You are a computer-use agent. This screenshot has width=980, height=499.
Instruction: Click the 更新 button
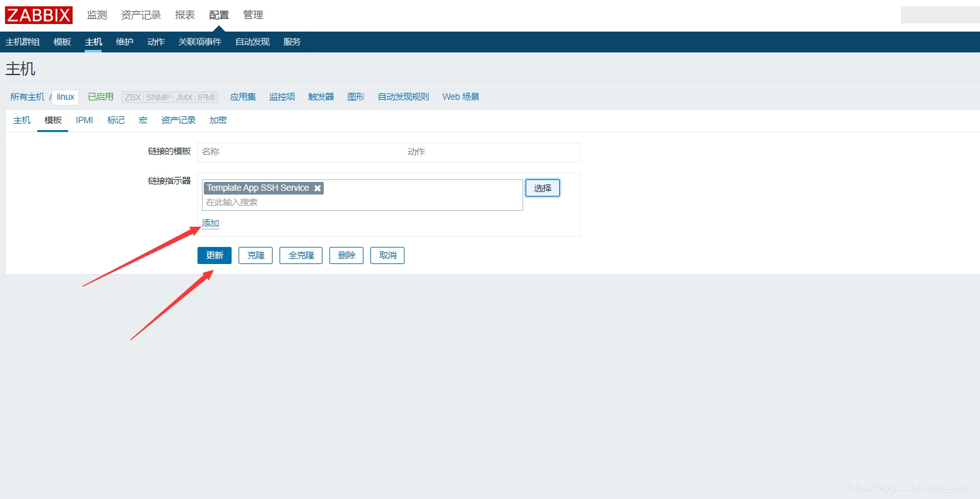pos(215,255)
